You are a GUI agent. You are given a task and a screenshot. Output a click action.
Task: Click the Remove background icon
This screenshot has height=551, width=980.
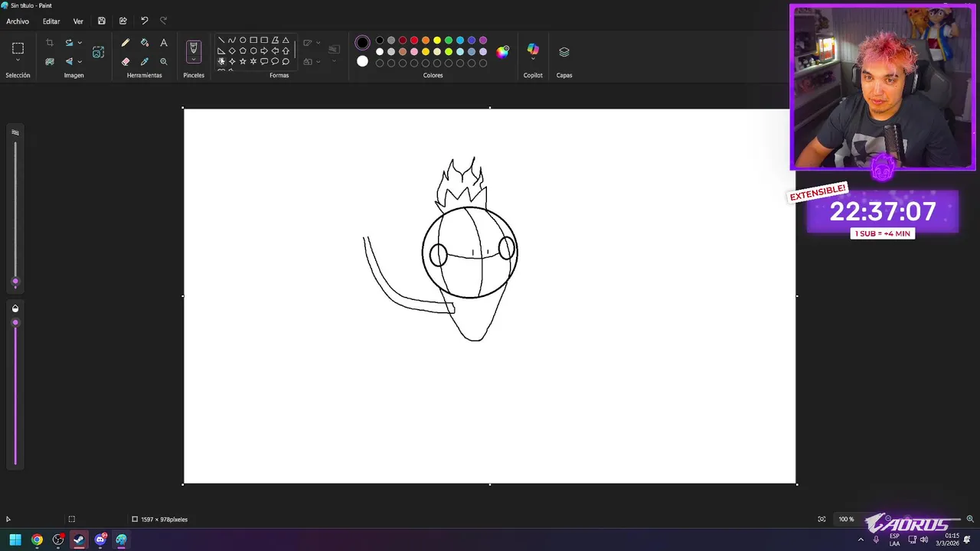[50, 61]
